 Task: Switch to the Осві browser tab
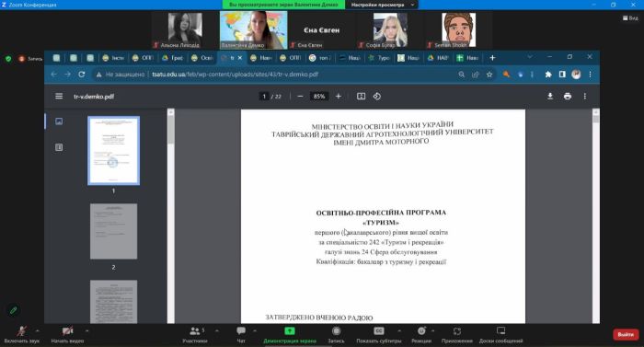[x=202, y=58]
